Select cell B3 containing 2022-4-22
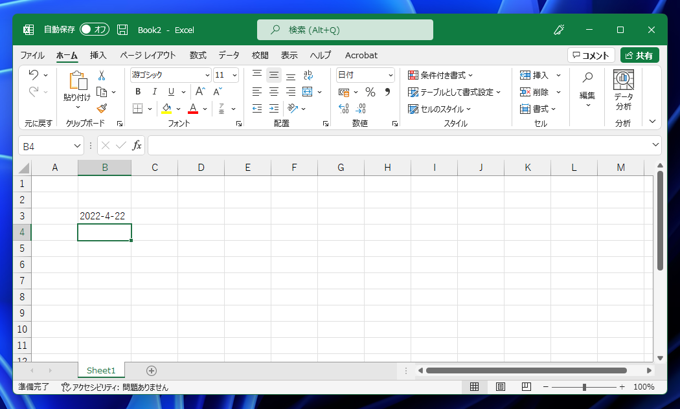This screenshot has width=680, height=409. click(x=104, y=216)
